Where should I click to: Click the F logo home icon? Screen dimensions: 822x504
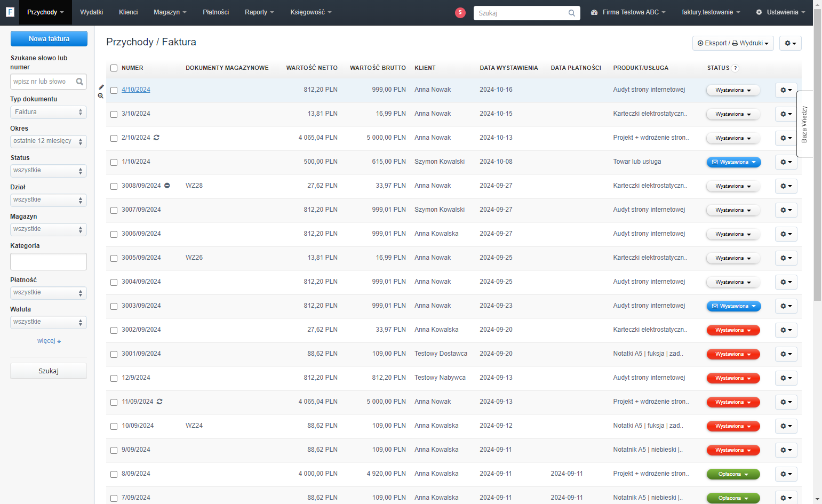click(10, 12)
